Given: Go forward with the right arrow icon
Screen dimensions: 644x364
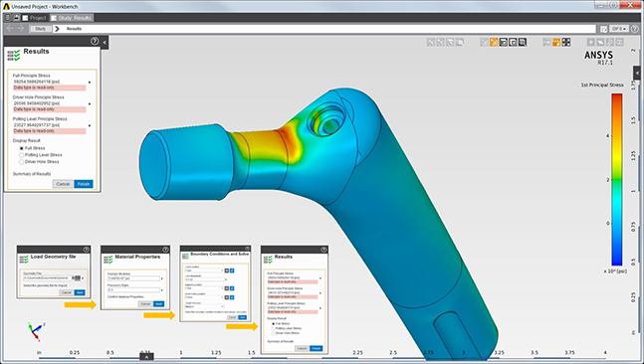Looking at the screenshot, I should coord(20,28).
